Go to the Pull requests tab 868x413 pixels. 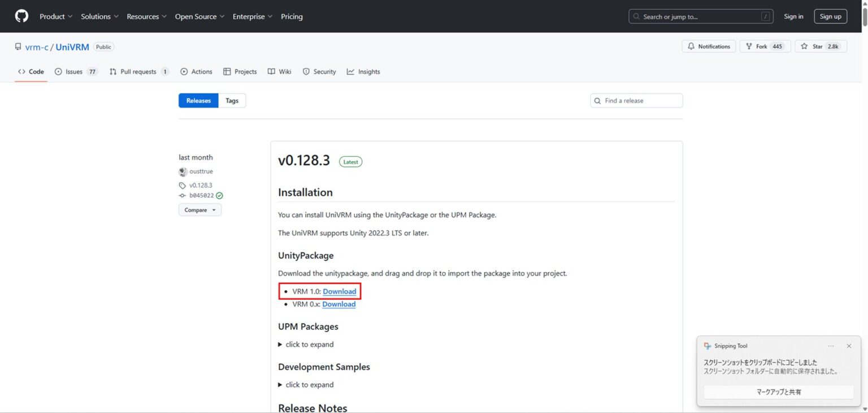pos(138,72)
